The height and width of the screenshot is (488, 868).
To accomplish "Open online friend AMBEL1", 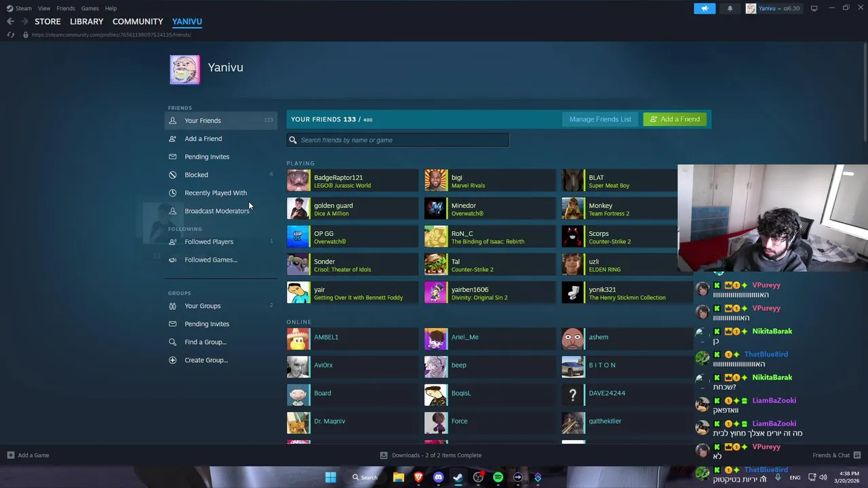I will pyautogui.click(x=352, y=338).
